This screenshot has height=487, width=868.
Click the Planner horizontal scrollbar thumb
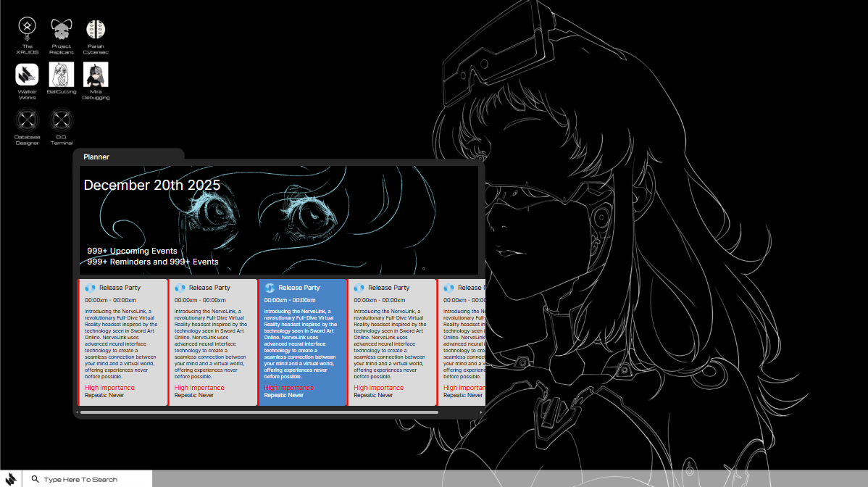coord(259,412)
